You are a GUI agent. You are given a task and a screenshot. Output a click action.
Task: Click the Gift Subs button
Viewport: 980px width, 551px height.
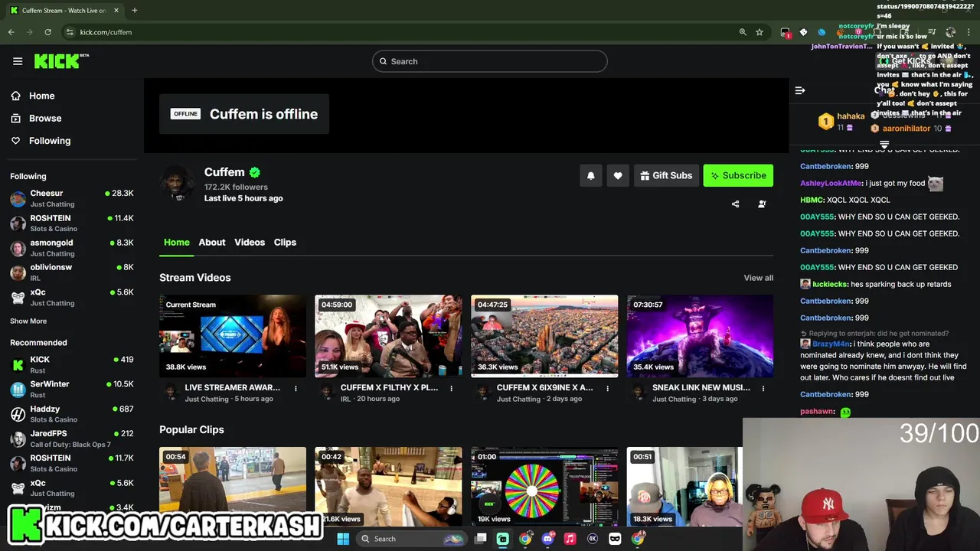click(x=667, y=175)
